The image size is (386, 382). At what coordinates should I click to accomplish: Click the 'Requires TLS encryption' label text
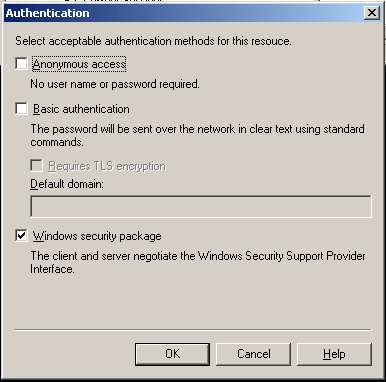pos(107,166)
